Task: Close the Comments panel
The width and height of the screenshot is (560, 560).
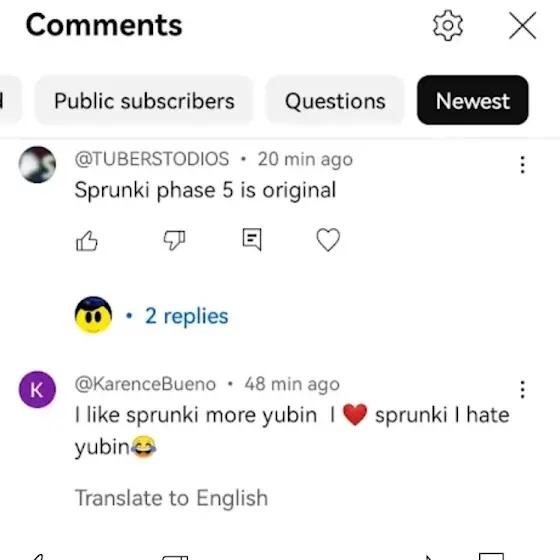Action: tap(522, 25)
